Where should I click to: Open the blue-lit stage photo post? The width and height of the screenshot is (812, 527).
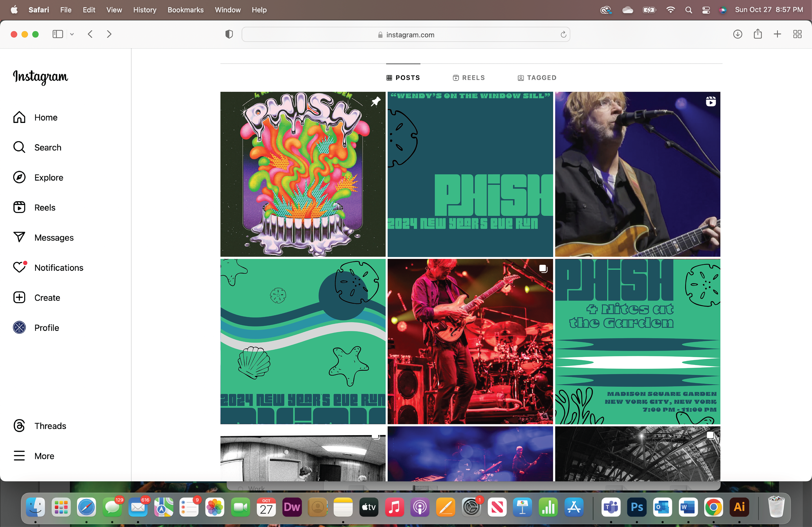click(x=470, y=454)
